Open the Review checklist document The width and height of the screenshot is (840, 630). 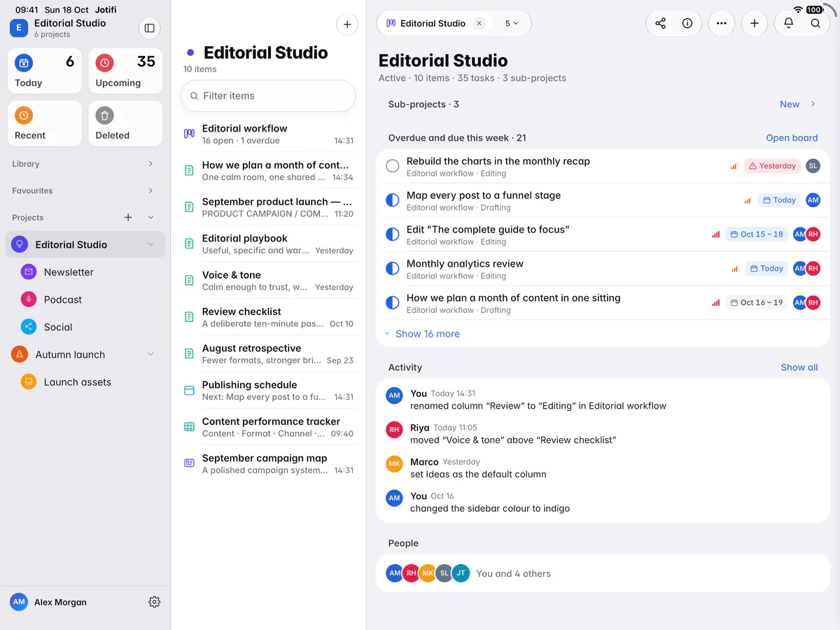coord(269,317)
